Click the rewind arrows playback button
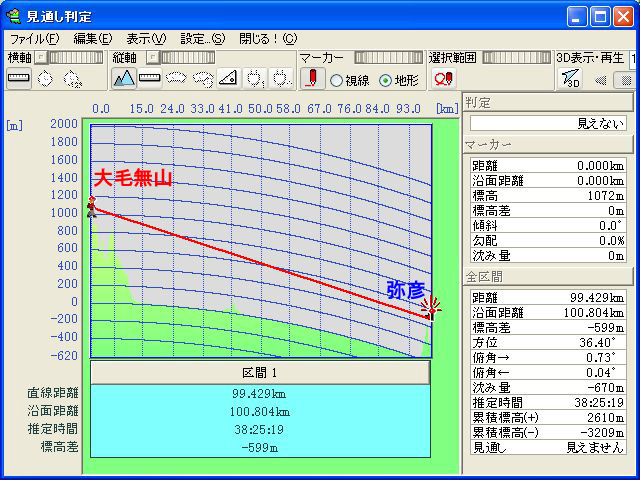The image size is (640, 480). 600,80
